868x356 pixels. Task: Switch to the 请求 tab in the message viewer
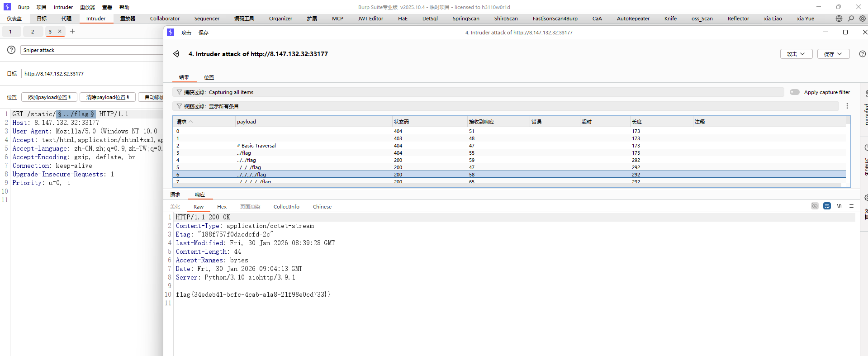click(x=175, y=195)
